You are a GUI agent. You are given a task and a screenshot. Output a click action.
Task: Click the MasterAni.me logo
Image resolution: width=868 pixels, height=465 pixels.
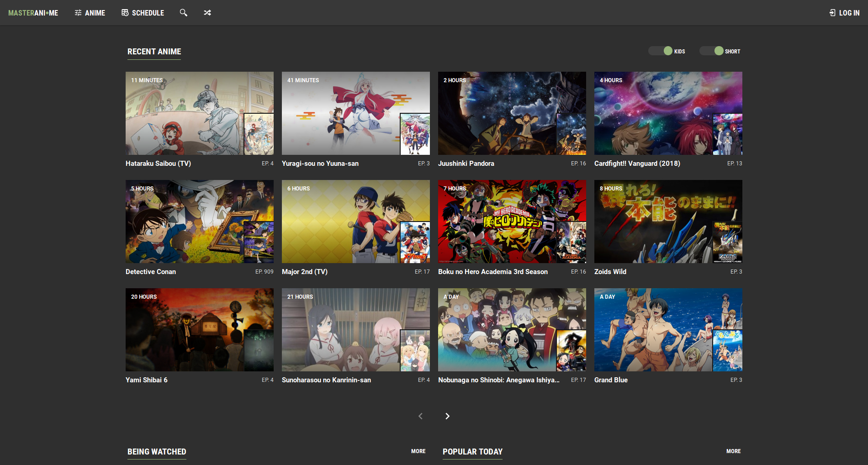point(33,13)
